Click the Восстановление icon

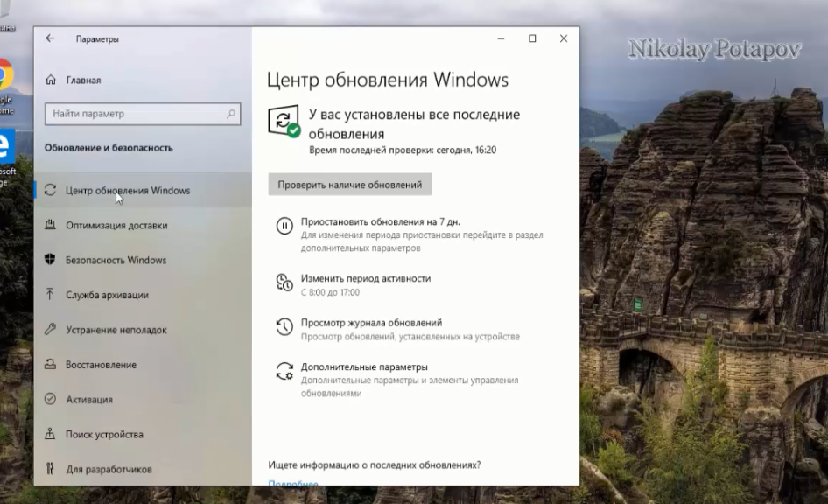[50, 364]
